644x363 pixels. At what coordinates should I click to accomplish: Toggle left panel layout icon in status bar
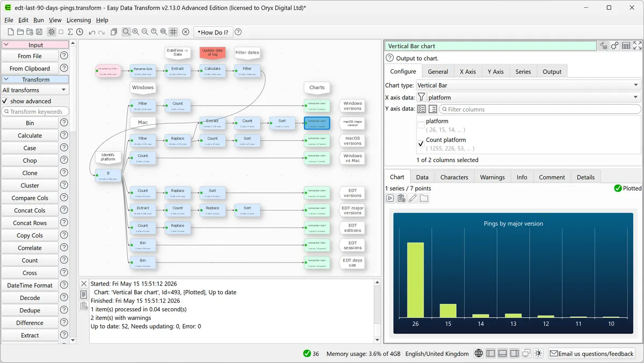[491, 353]
